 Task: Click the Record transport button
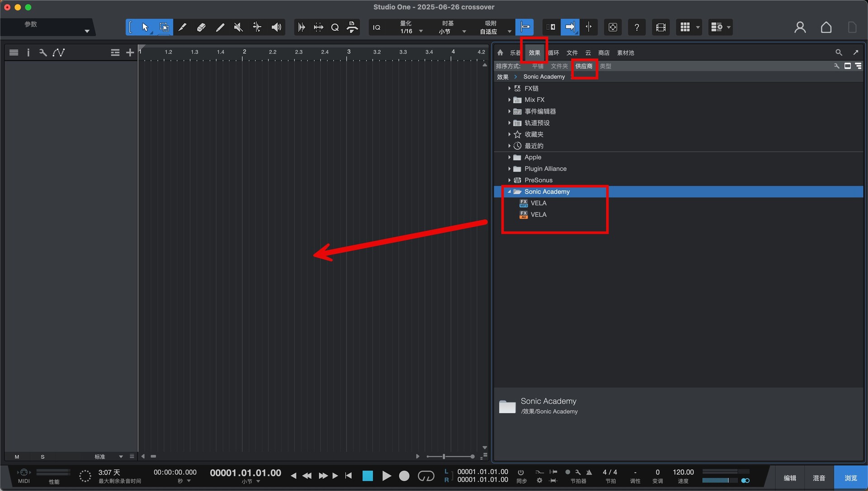pos(404,476)
